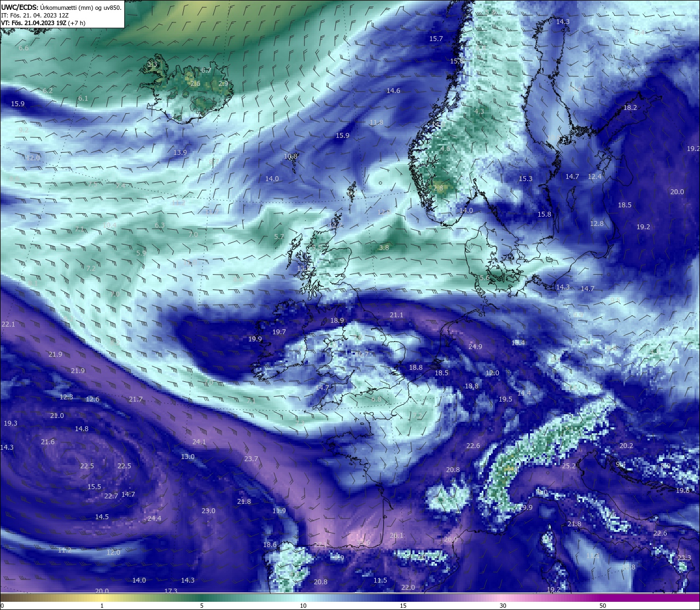
Task: Click the 24.9 value over the Netherlands
Action: coord(475,347)
